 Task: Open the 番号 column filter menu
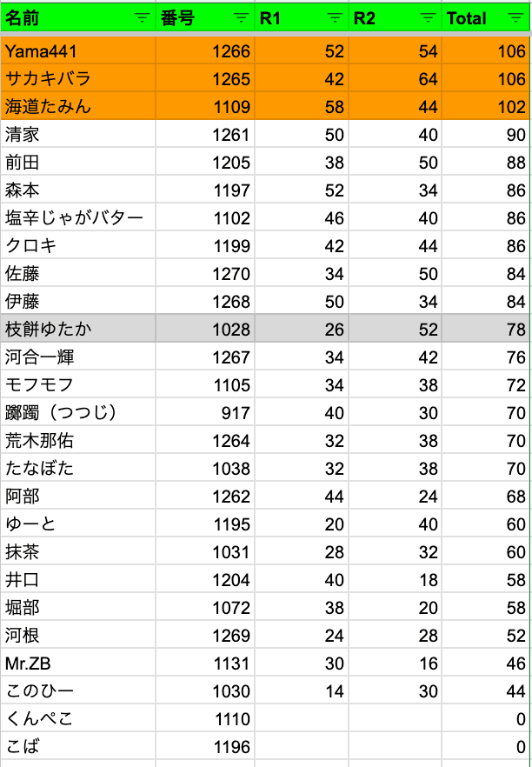click(241, 18)
